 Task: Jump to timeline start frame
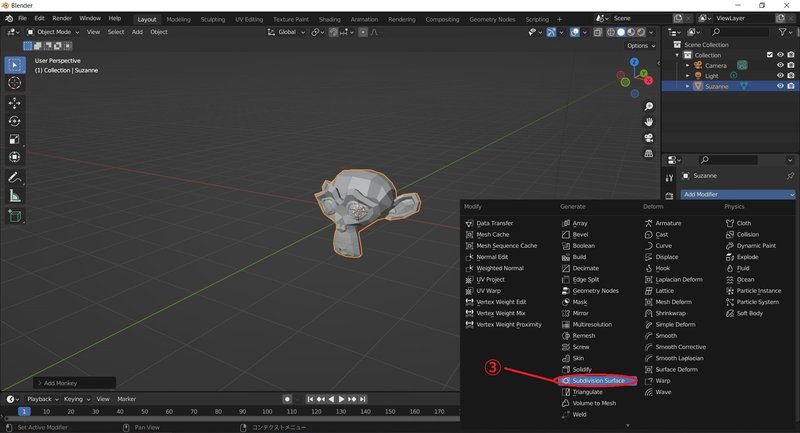[310, 399]
